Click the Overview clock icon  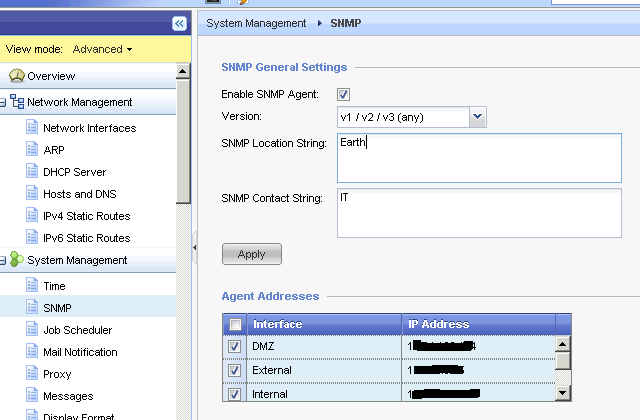tap(17, 76)
